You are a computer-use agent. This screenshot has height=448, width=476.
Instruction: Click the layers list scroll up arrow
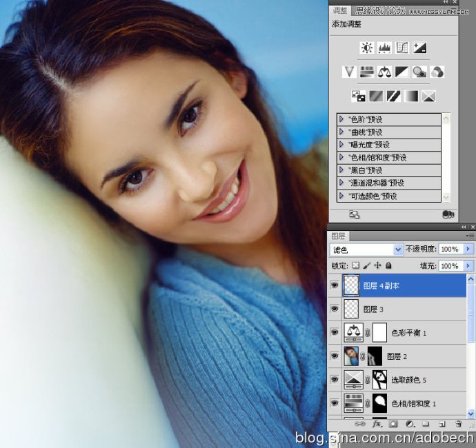(x=471, y=278)
